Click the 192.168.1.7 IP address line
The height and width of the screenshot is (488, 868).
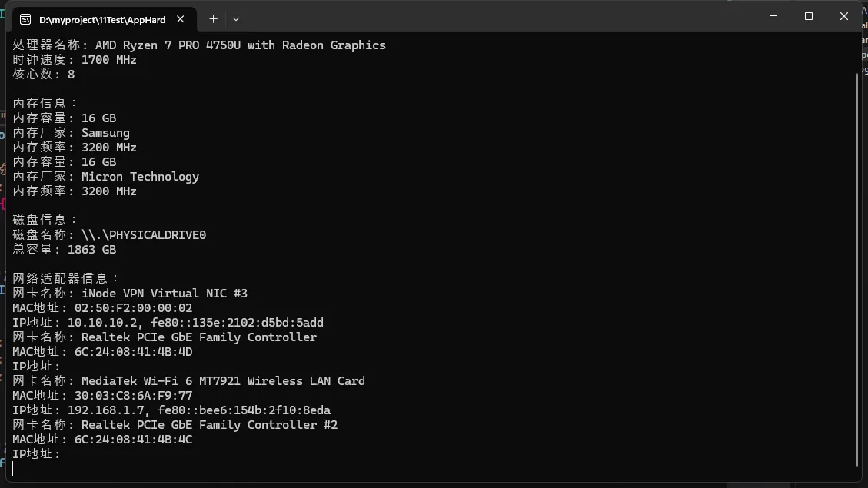click(112, 410)
